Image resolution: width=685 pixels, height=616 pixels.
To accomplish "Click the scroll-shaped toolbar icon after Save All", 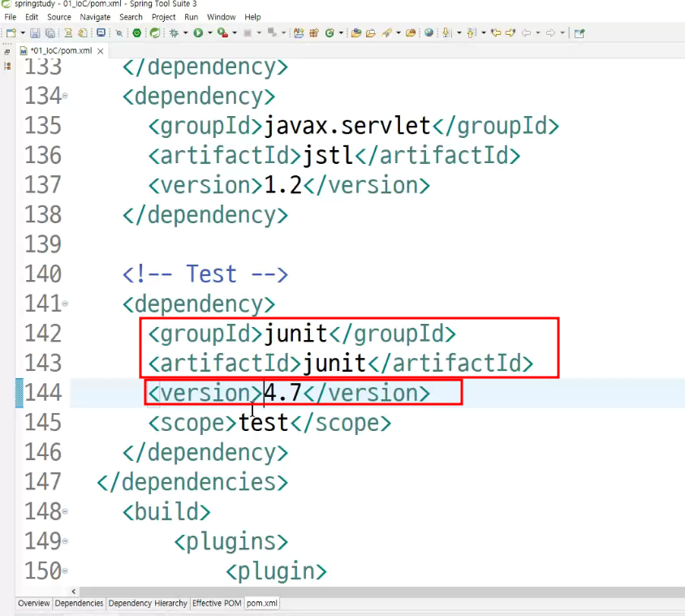I will point(68,33).
